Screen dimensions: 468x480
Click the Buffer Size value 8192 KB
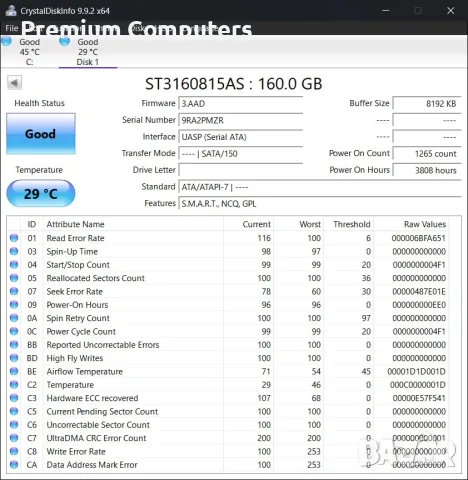coord(427,103)
